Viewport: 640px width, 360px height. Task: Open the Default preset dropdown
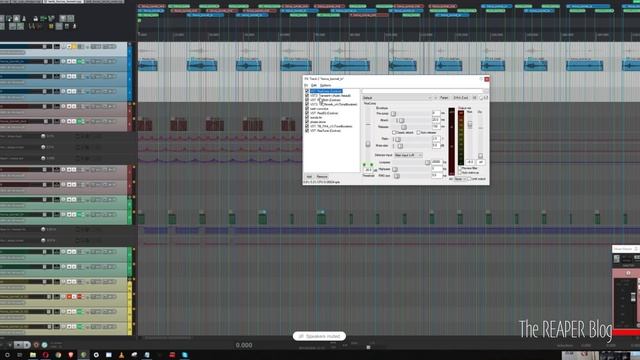[x=398, y=98]
